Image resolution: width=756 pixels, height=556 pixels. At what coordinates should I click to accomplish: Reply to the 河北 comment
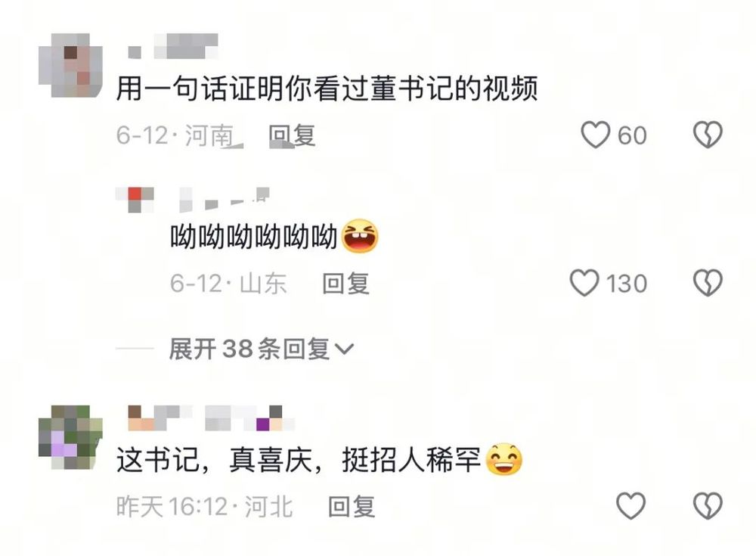352,507
